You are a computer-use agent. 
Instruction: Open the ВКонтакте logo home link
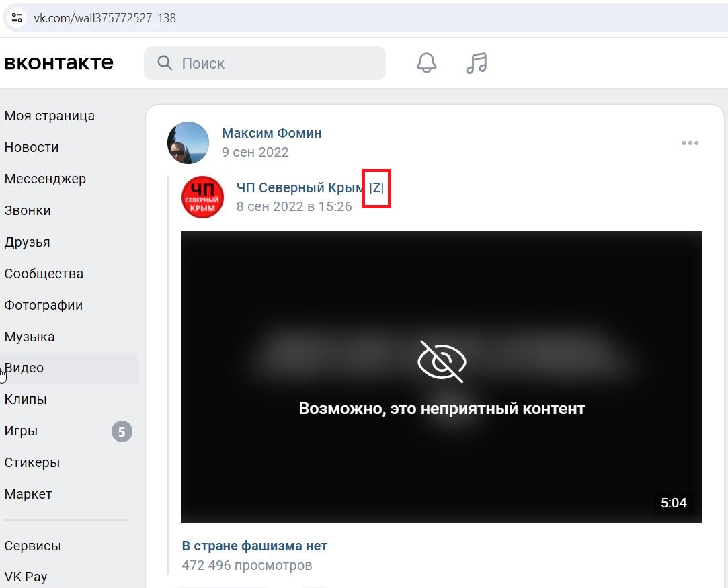click(x=58, y=62)
